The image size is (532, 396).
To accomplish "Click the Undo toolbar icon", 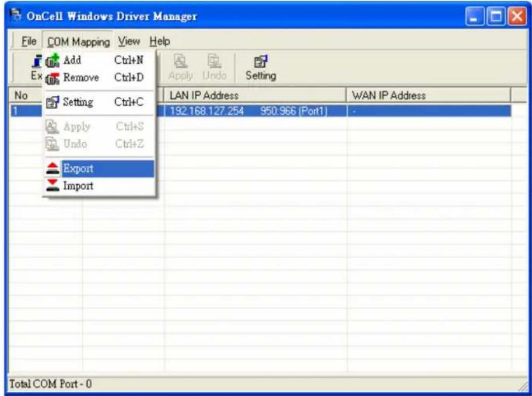I will tap(215, 68).
